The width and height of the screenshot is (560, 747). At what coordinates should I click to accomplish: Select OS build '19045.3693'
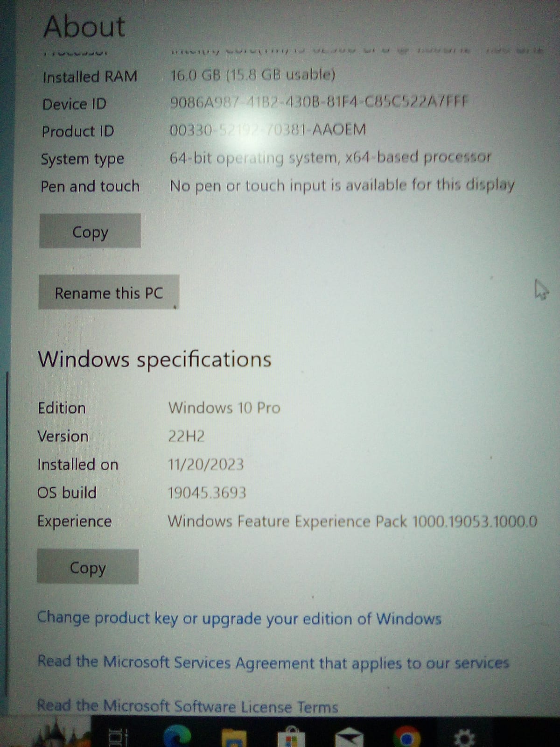click(207, 493)
